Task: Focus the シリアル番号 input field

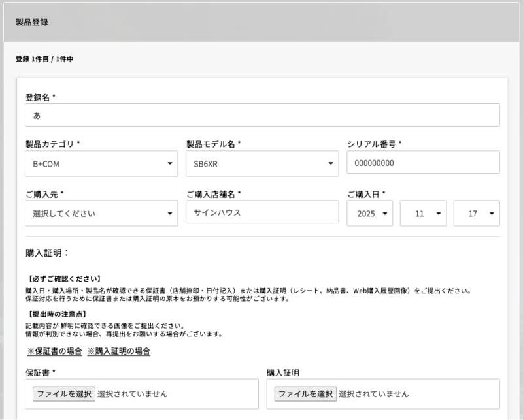Action: click(x=423, y=163)
